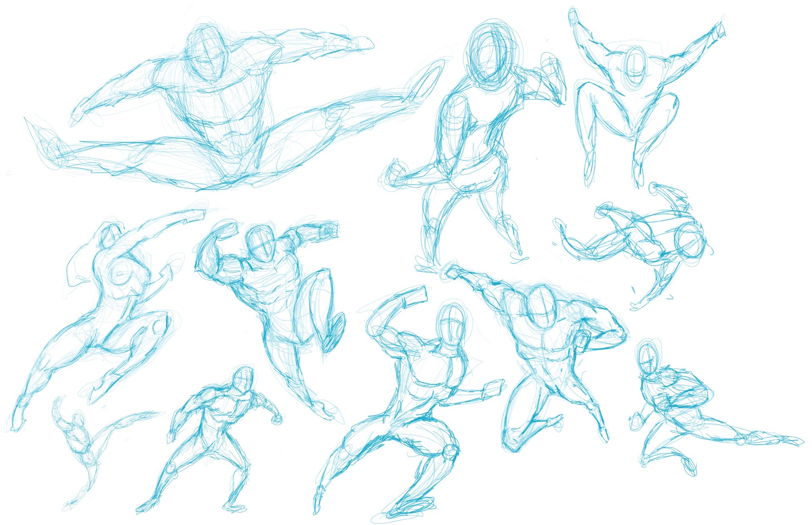Click the round head of the sideways tumbling figure
Viewport: 812px width, 525px height.
click(690, 242)
